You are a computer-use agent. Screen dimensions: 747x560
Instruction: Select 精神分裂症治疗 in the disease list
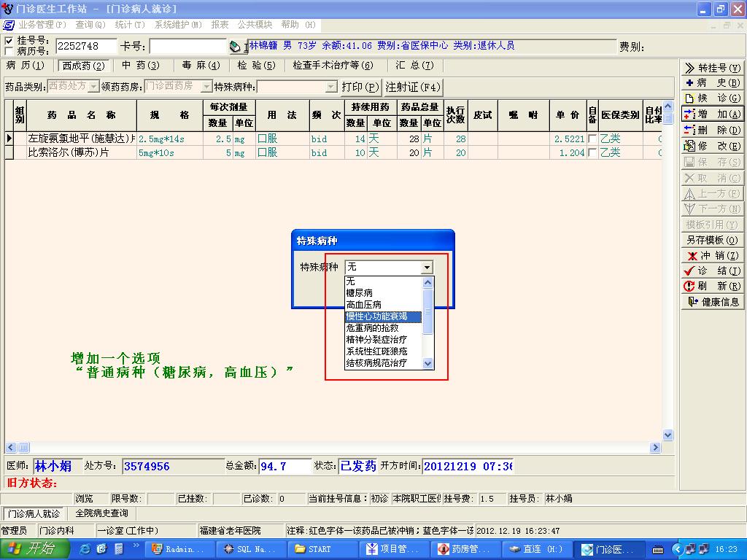click(384, 340)
